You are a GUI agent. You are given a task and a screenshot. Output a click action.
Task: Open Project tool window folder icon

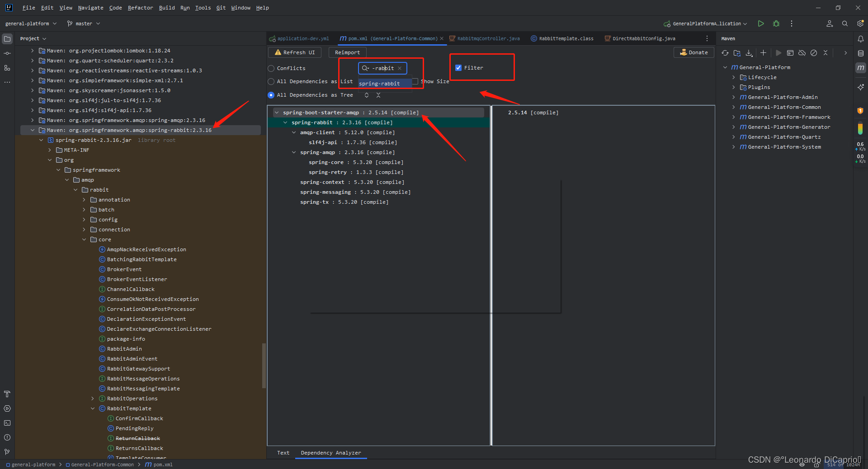(x=7, y=39)
